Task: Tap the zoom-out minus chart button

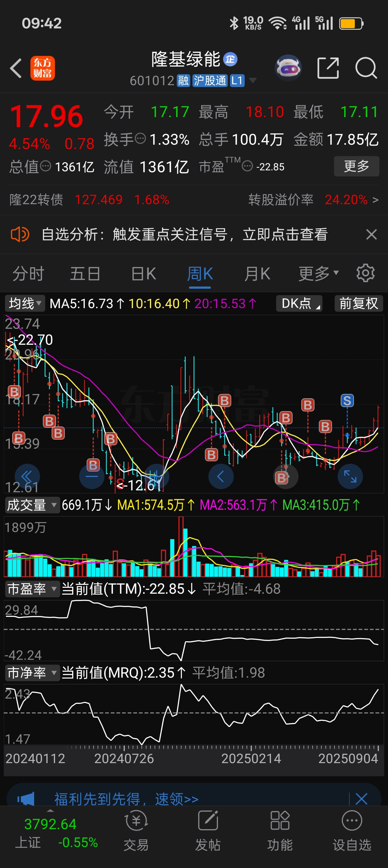Action: [x=92, y=477]
